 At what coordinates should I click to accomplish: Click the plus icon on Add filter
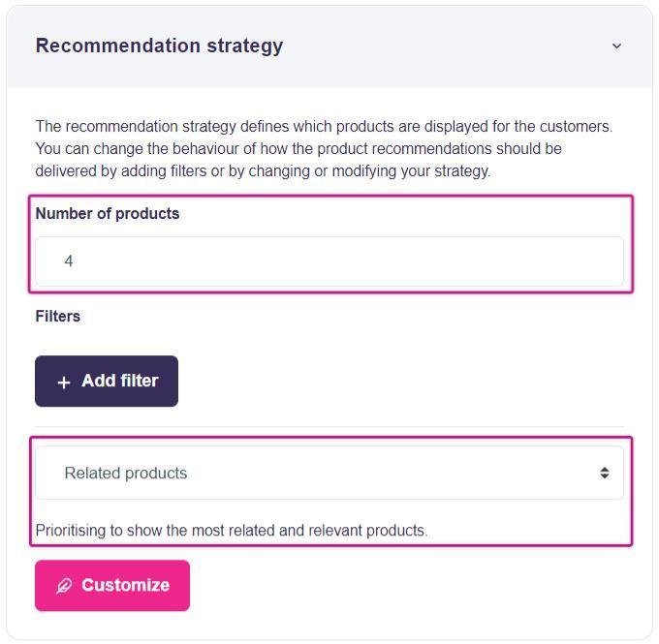(64, 383)
